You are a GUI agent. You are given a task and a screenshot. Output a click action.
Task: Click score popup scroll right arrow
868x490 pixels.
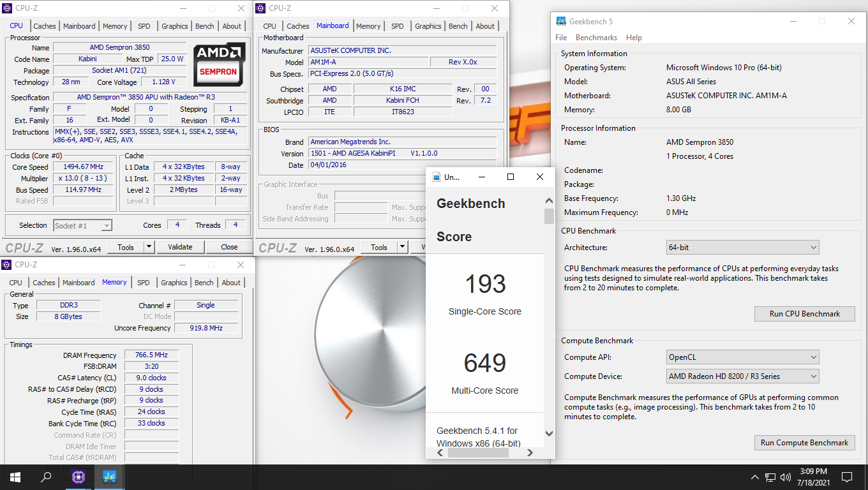click(530, 452)
